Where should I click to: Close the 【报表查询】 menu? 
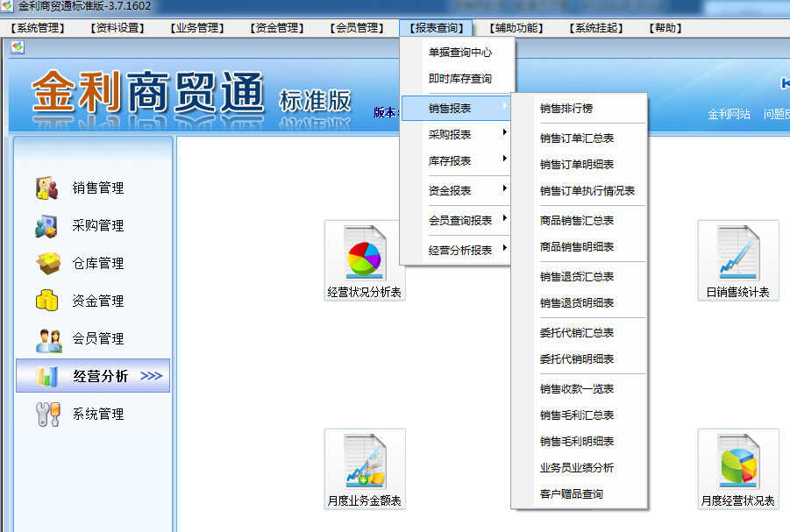437,28
